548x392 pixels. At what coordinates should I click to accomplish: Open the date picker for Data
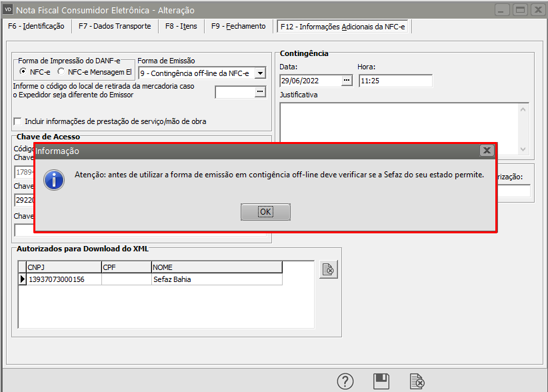point(347,81)
